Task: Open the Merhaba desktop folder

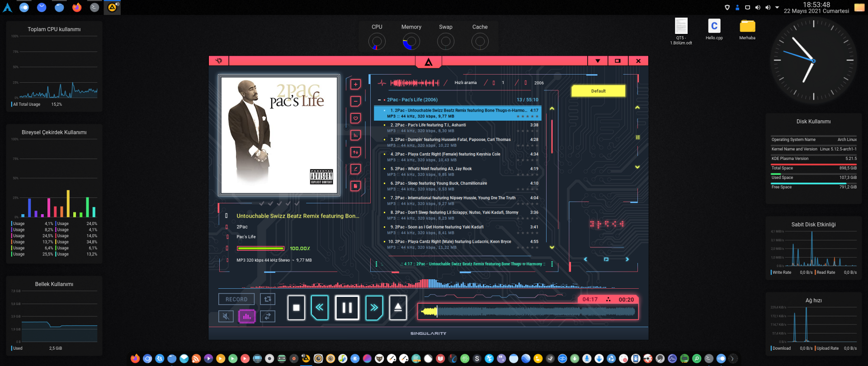Action: pos(747,29)
